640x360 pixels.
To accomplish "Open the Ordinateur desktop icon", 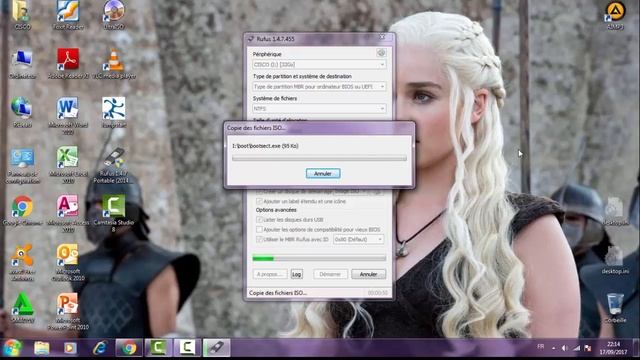I will 22,64.
